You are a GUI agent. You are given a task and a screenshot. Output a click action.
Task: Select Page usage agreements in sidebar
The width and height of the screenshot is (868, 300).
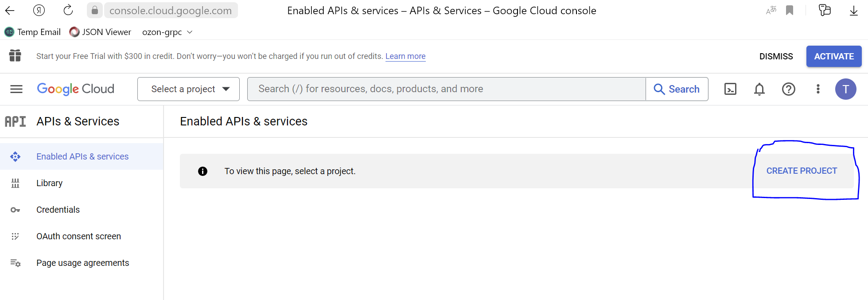click(82, 263)
